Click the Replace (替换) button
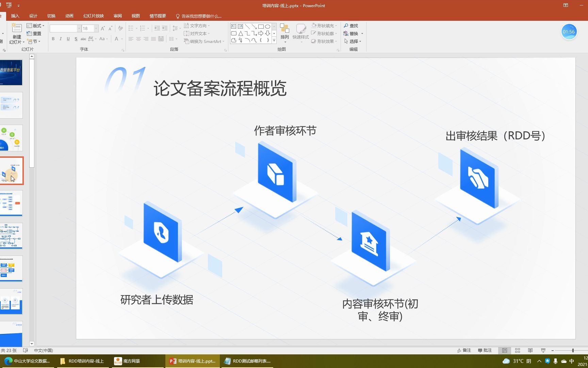 click(x=351, y=33)
